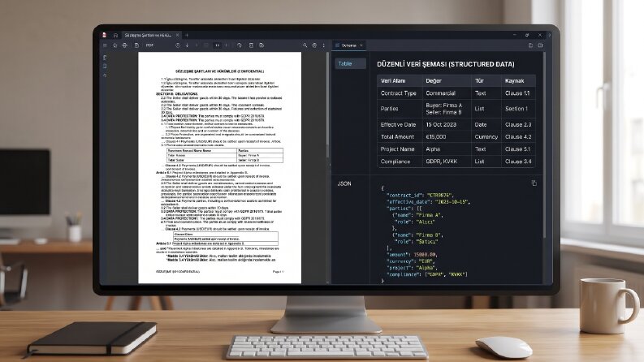The height and width of the screenshot is (362, 644).
Task: Click the fit page icon in PDF toolbar
Action: pyautogui.click(x=251, y=45)
